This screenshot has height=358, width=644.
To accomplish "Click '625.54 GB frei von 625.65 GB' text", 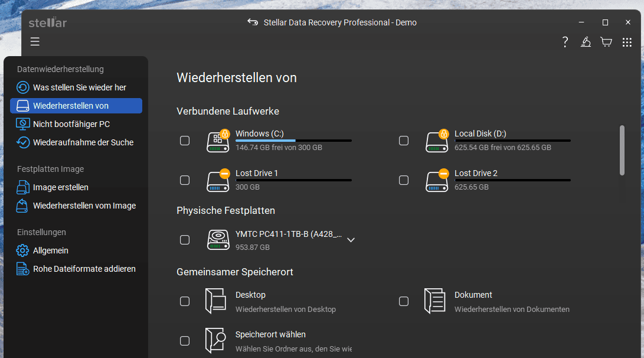I will coord(503,147).
